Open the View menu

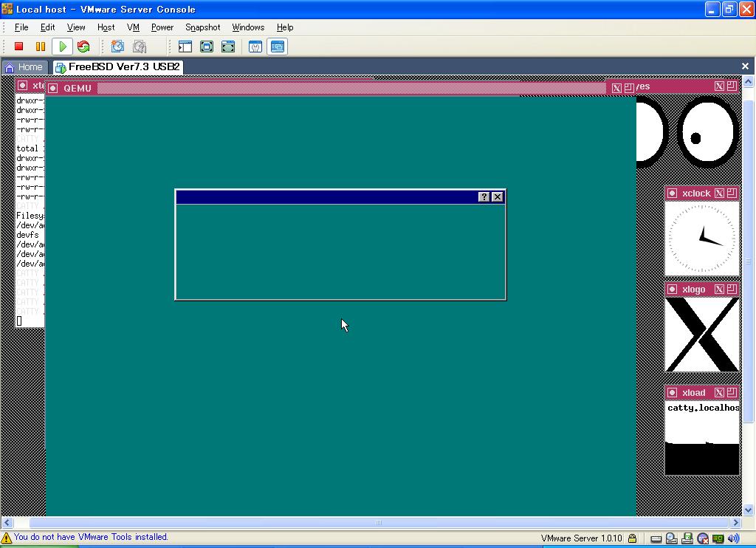click(x=76, y=27)
